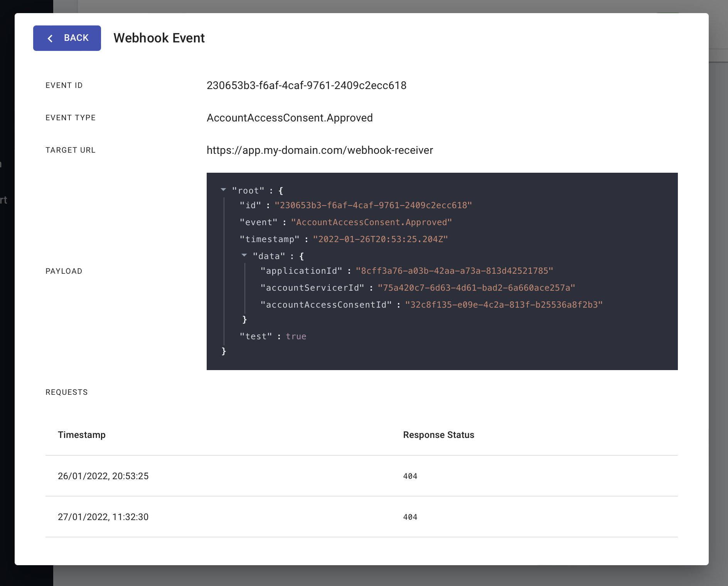This screenshot has height=586, width=728.
Task: Collapse the "data" JSON node
Action: 244,255
